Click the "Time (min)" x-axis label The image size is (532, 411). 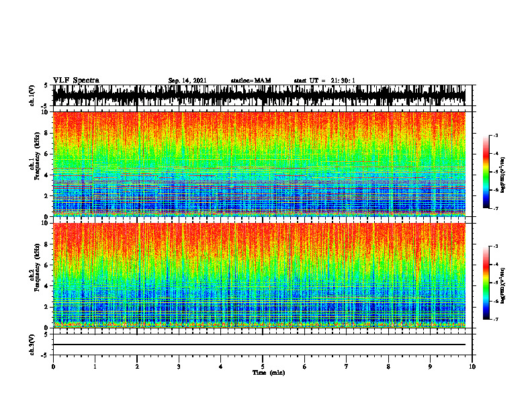pos(269,373)
